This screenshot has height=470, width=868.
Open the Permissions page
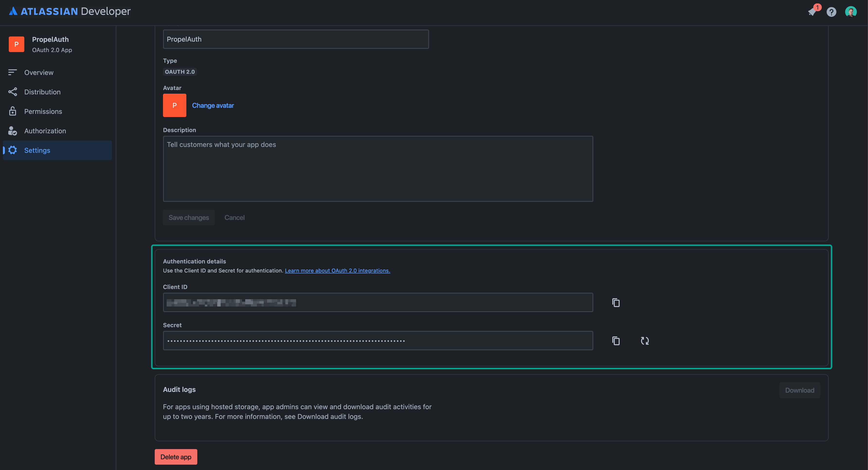click(57, 111)
